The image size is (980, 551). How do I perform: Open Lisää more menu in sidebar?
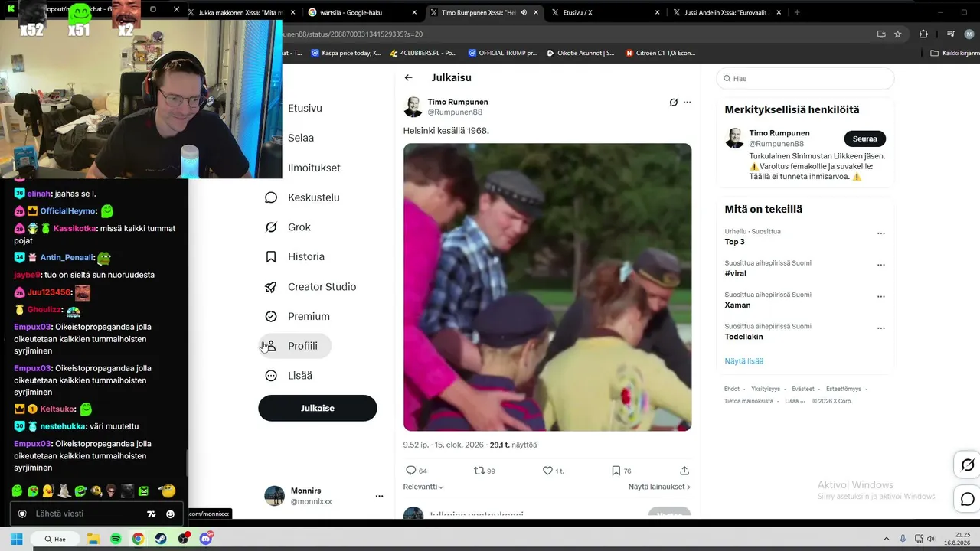click(x=288, y=376)
